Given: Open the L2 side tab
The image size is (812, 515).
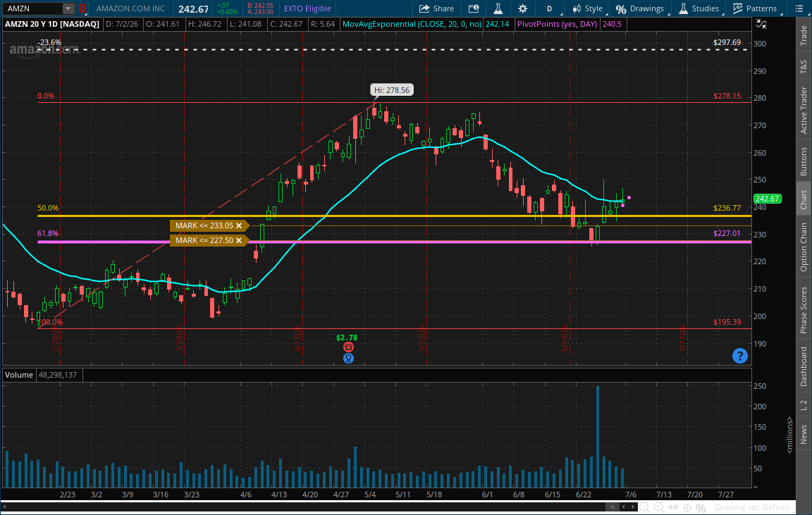Looking at the screenshot, I should coord(804,405).
